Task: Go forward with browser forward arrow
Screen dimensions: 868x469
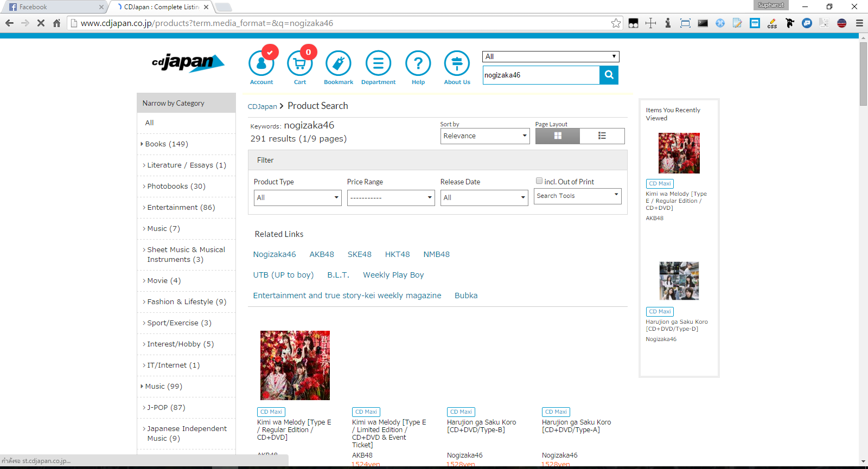Action: tap(25, 23)
